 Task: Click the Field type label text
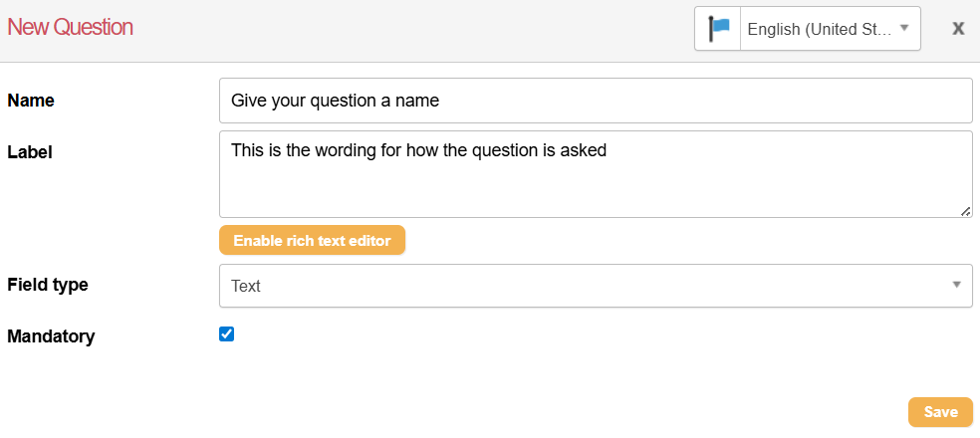point(48,285)
